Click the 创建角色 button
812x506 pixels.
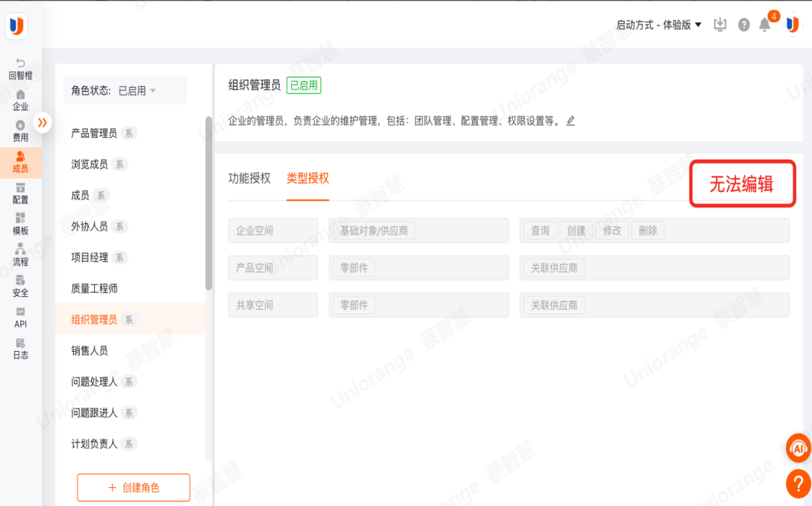(x=133, y=487)
